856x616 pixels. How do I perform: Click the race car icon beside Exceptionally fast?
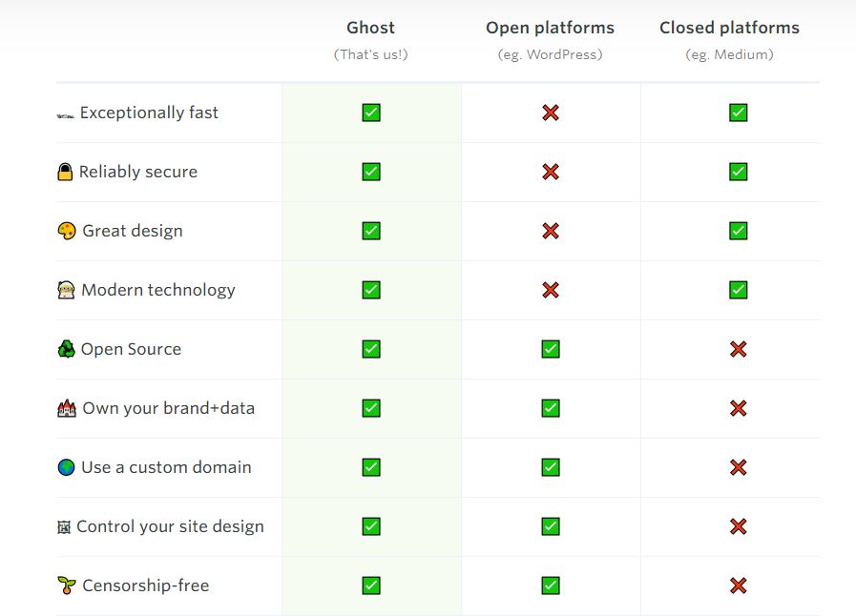(66, 115)
